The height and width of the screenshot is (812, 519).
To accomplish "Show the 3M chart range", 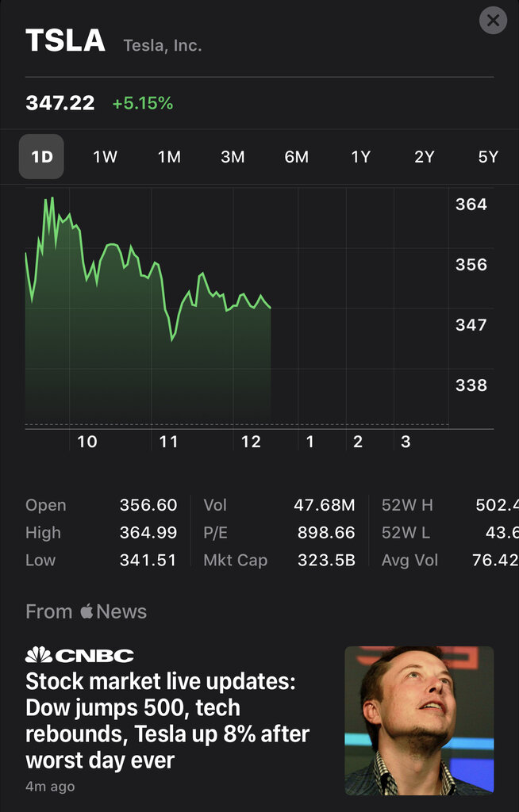I will click(x=233, y=156).
